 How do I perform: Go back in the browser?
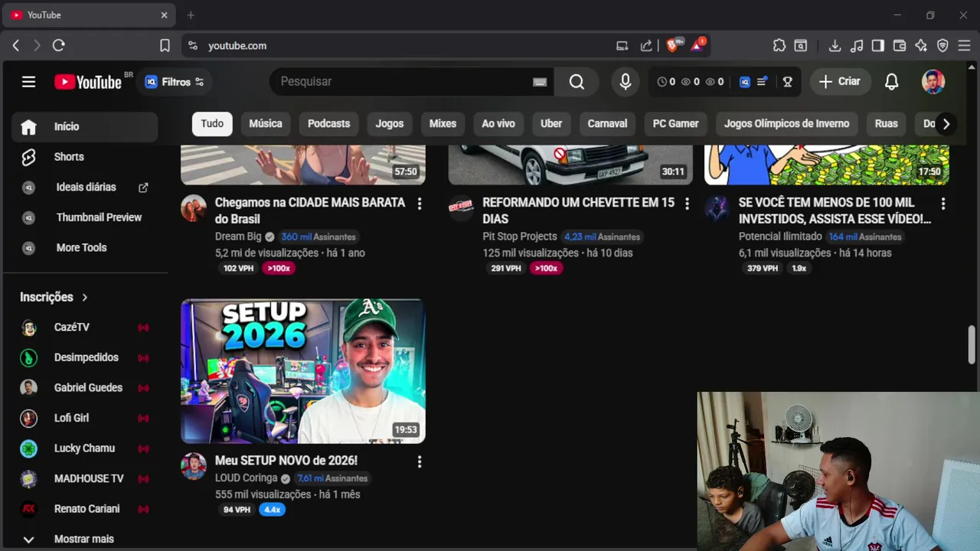click(16, 46)
